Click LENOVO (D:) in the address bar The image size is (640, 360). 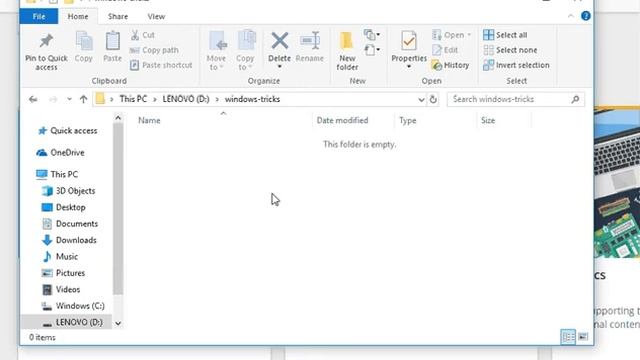pyautogui.click(x=186, y=99)
